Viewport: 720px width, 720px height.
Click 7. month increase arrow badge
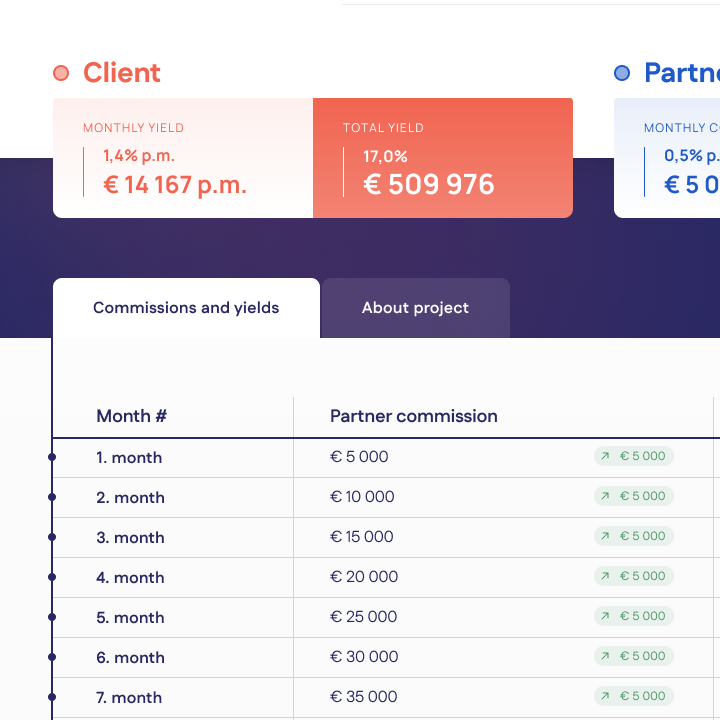(634, 696)
